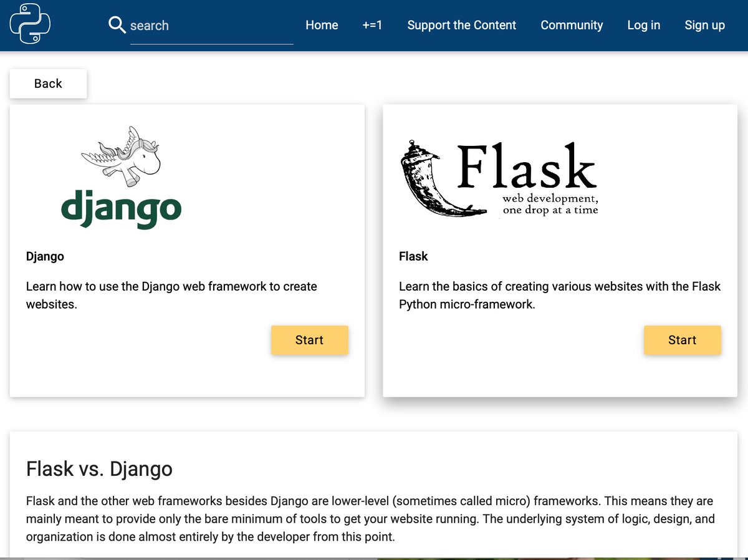Select the Django card title

click(x=45, y=256)
